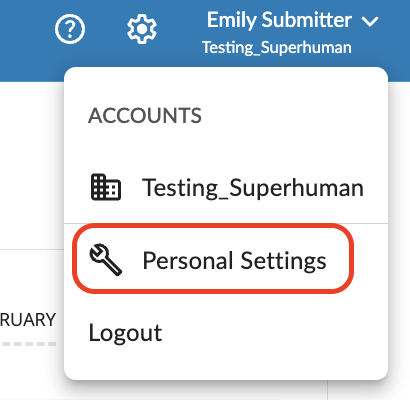Click the partially visible February month label
Viewport: 410px width, 400px height.
pyautogui.click(x=28, y=320)
